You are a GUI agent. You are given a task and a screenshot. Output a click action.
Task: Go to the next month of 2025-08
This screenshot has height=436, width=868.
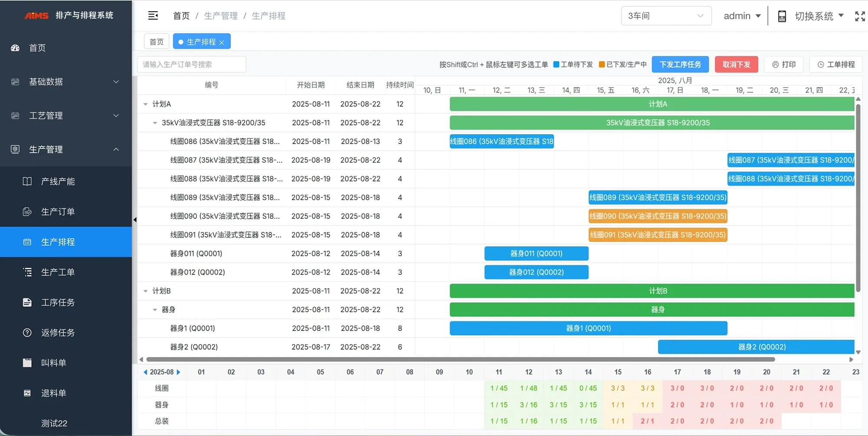[178, 372]
